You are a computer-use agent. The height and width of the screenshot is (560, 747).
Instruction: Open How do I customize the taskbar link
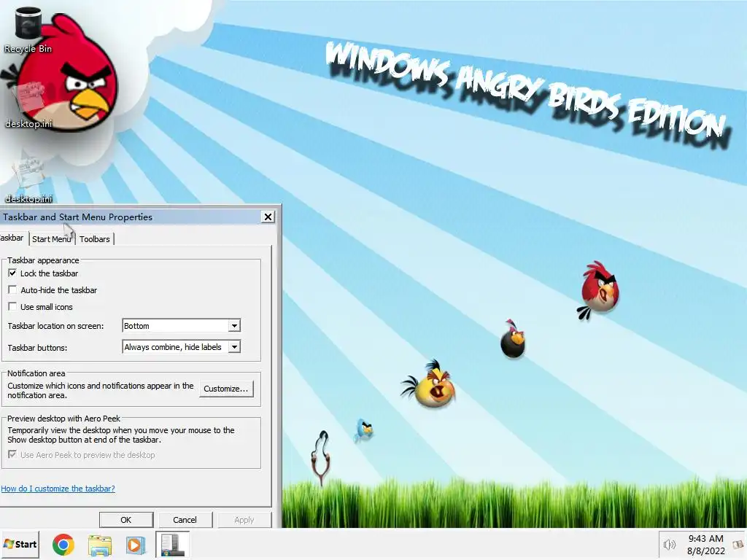tap(58, 489)
